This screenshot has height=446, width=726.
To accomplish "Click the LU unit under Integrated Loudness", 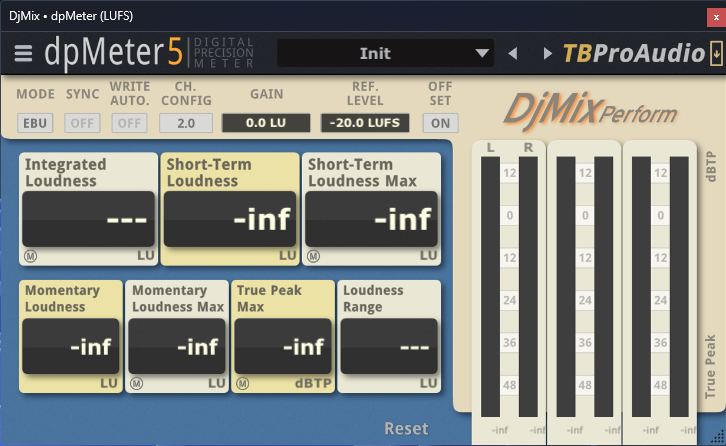I will pos(146,256).
